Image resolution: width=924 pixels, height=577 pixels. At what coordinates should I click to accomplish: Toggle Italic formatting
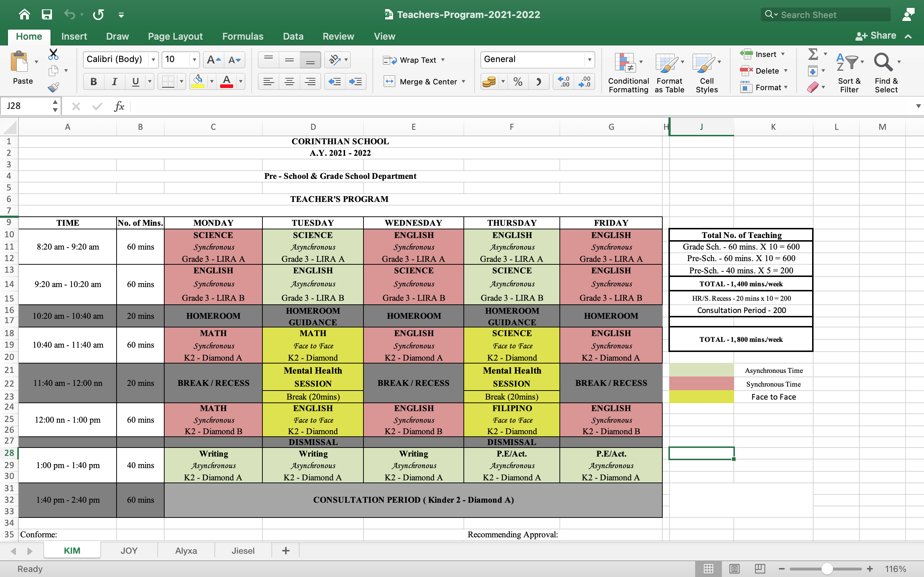tap(114, 82)
